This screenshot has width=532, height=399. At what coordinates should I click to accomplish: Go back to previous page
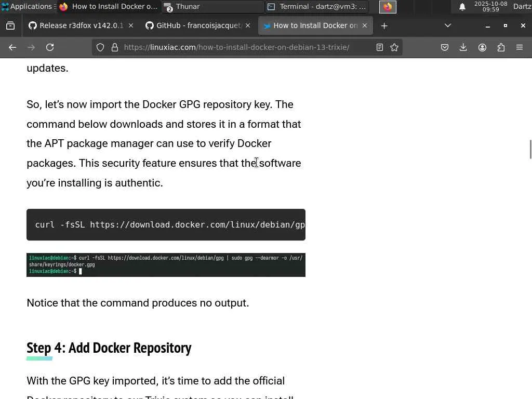point(12,47)
